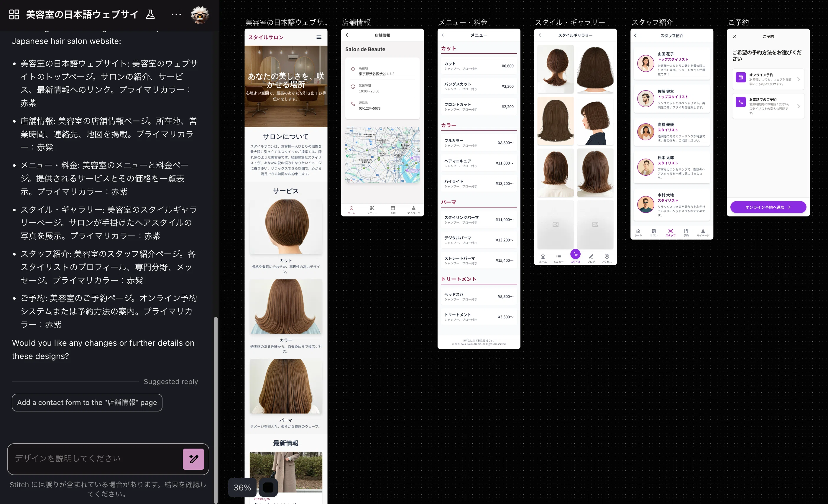Click phone icon next to 03-1234-5678

point(353,104)
